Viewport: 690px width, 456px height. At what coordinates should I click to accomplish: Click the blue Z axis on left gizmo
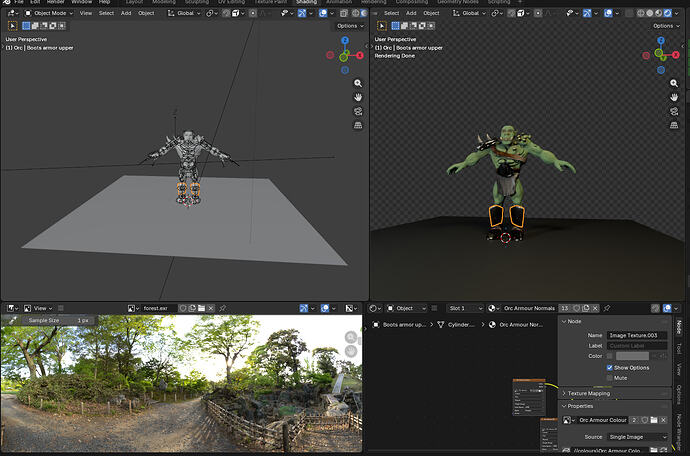coord(345,40)
